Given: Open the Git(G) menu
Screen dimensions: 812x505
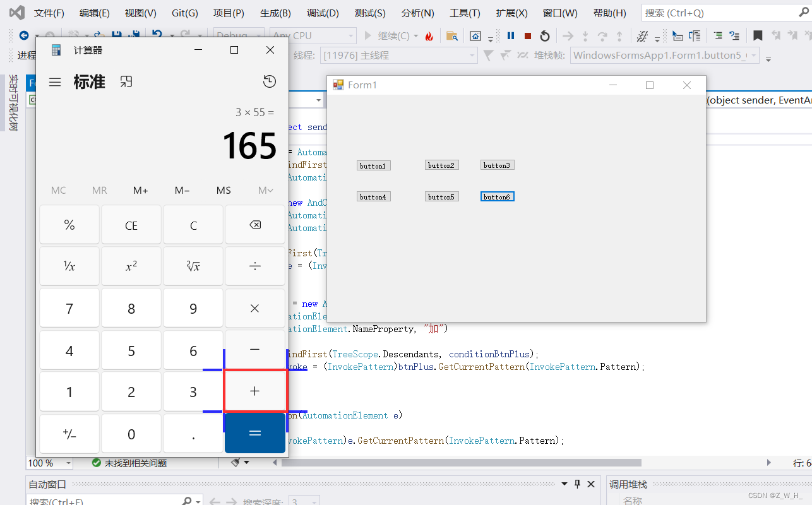Looking at the screenshot, I should coord(184,13).
